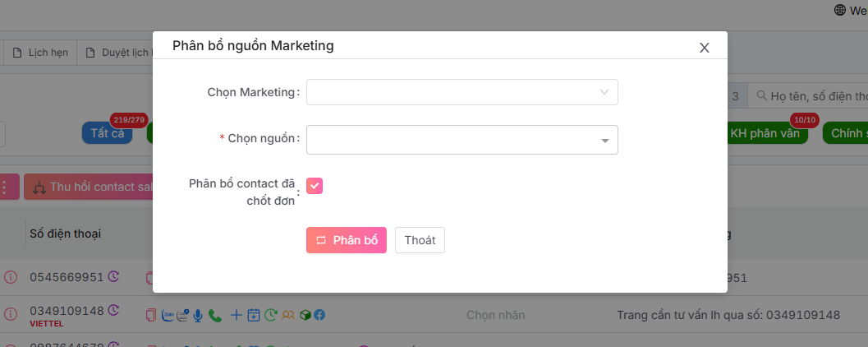Open the Chọn Marketing dropdown
Image resolution: width=868 pixels, height=347 pixels.
[x=462, y=92]
